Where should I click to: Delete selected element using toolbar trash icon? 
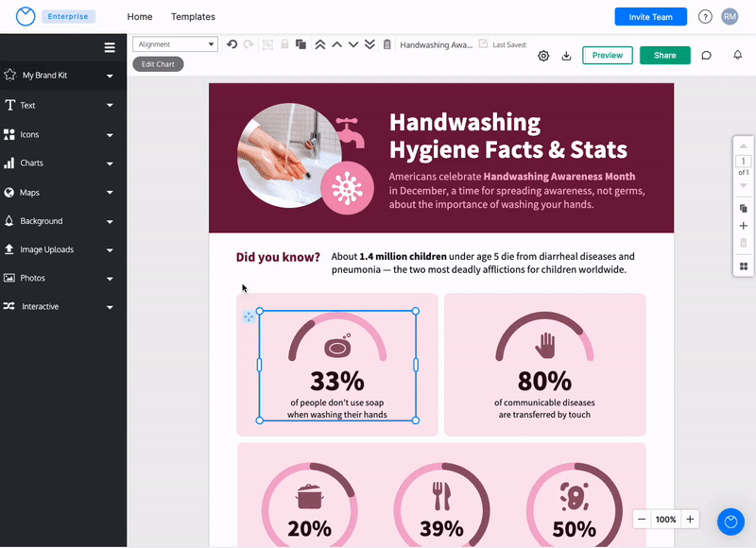point(387,44)
